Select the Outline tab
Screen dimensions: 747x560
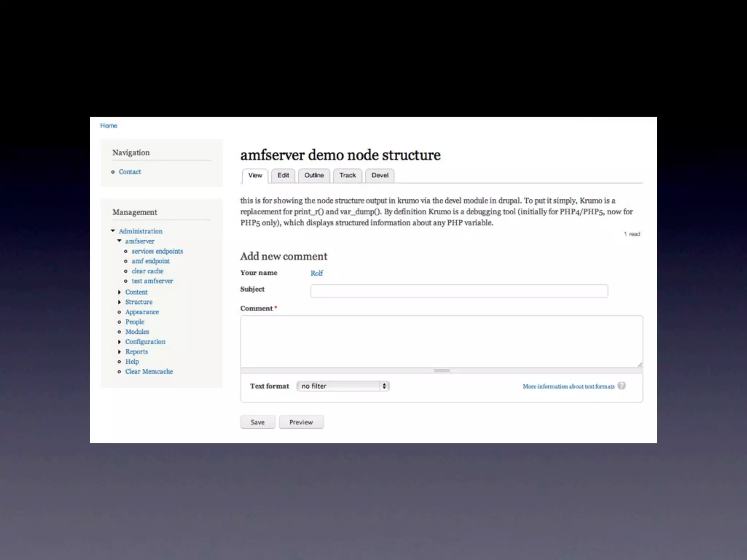click(314, 175)
